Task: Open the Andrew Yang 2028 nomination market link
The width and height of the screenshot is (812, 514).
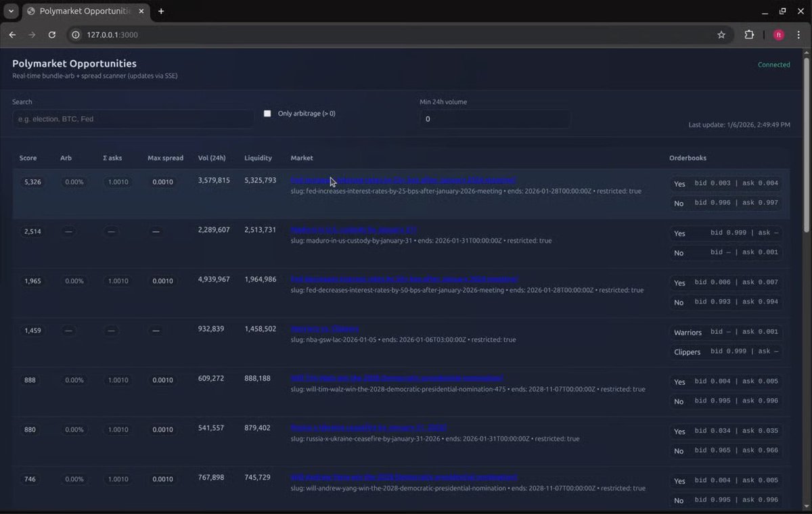Action: [x=404, y=477]
